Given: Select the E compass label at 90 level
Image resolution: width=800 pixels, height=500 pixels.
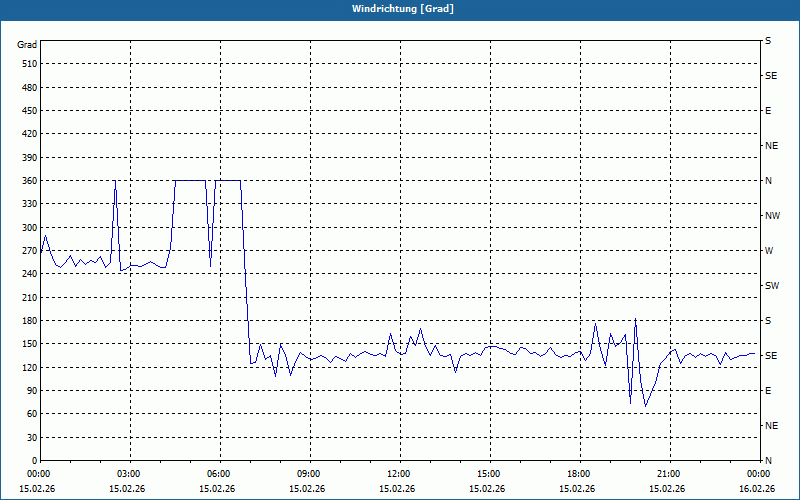Looking at the screenshot, I should pos(768,391).
